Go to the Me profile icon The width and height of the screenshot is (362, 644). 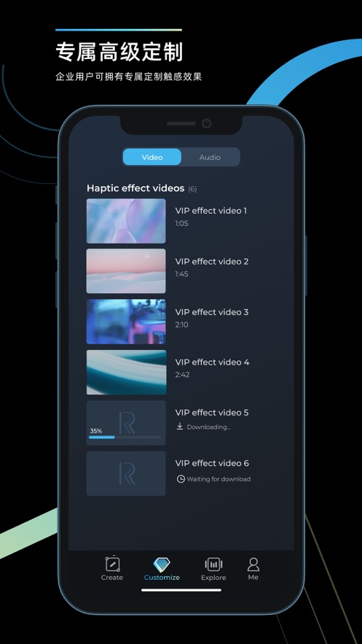[x=253, y=564]
